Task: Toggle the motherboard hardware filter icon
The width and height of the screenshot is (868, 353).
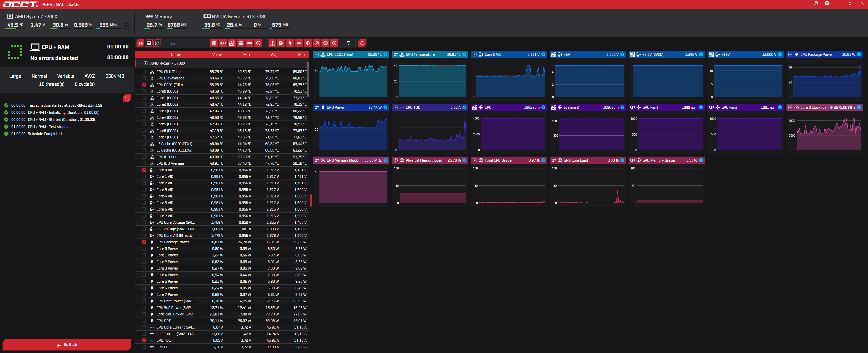Action: click(x=231, y=43)
